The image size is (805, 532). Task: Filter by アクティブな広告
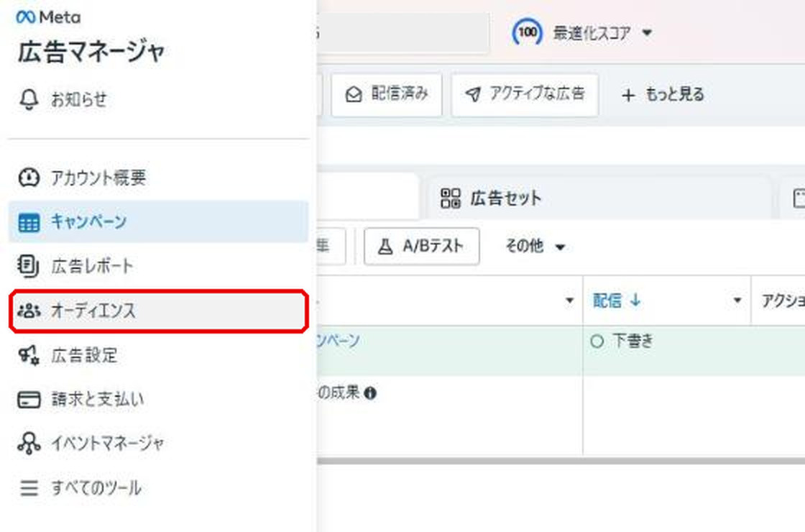525,94
